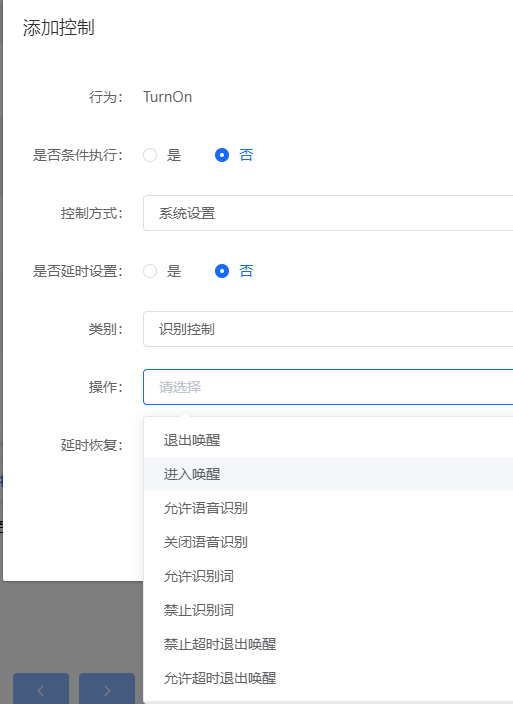Viewport: 513px width, 704px height.
Task: Open the 控制方式 dropdown showing 系统设置
Action: click(328, 213)
